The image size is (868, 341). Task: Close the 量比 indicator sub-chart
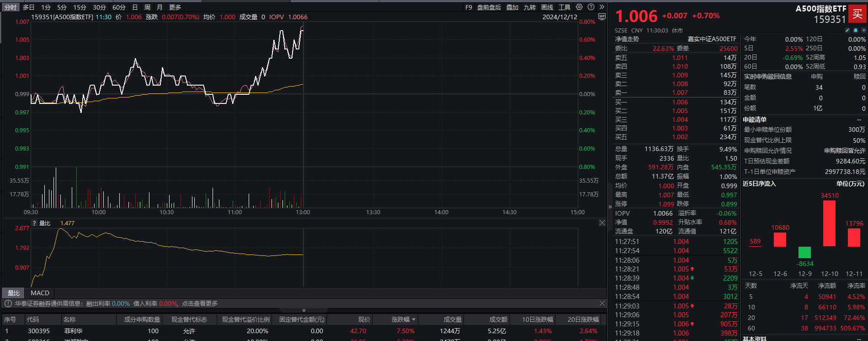click(x=602, y=223)
